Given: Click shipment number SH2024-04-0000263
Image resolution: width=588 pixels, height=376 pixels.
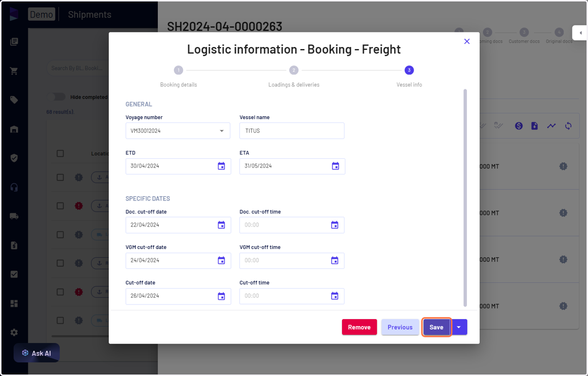Looking at the screenshot, I should (225, 26).
